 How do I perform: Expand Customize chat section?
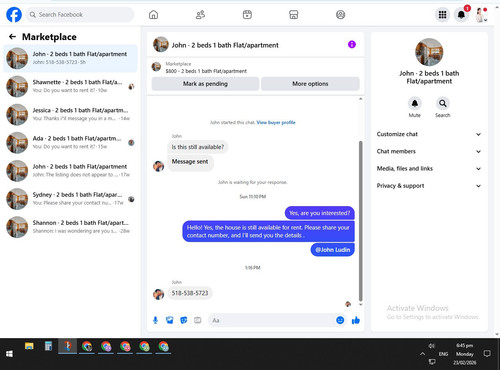coord(429,134)
